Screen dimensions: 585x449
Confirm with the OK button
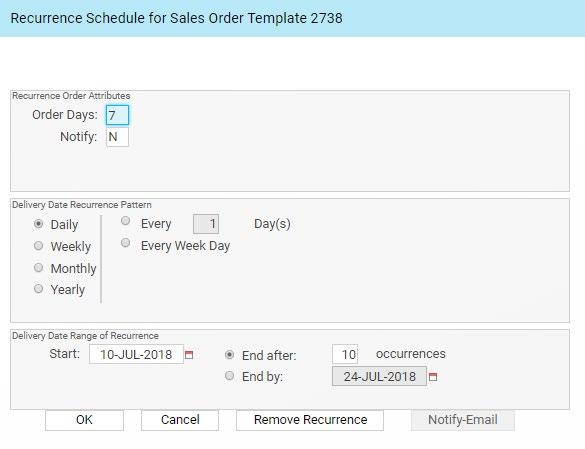click(x=84, y=420)
